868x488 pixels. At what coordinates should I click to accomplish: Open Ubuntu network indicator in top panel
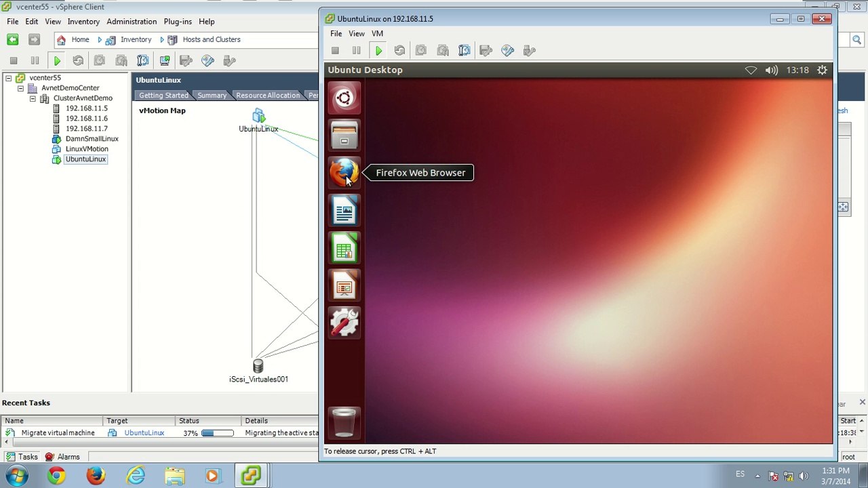tap(751, 70)
